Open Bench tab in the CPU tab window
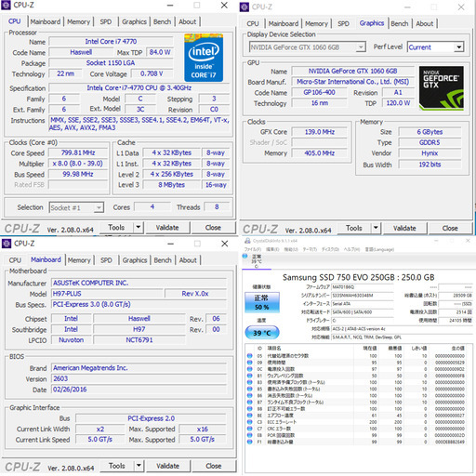The width and height of the screenshot is (476, 476). [162, 21]
